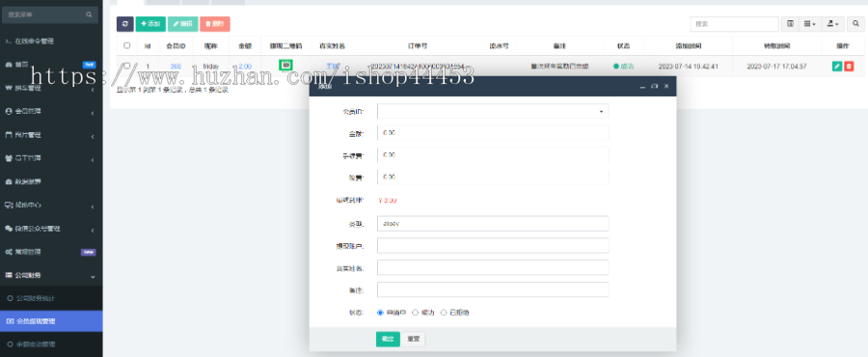Expand the 会员管理 sidebar chevron
The height and width of the screenshot is (357, 868).
click(93, 113)
